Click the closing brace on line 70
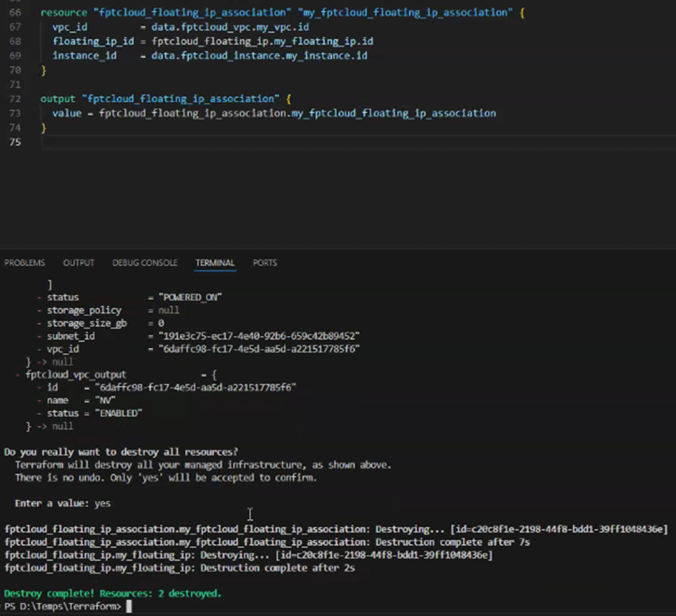 43,71
